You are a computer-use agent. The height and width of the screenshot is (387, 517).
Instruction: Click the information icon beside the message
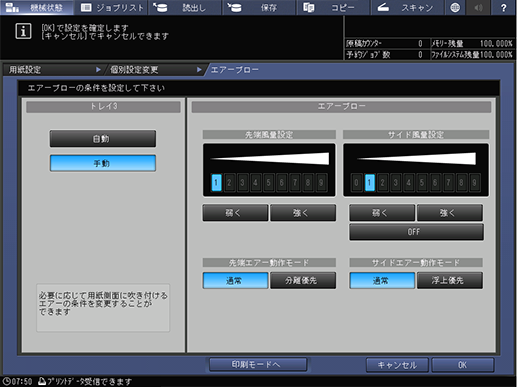click(x=23, y=31)
